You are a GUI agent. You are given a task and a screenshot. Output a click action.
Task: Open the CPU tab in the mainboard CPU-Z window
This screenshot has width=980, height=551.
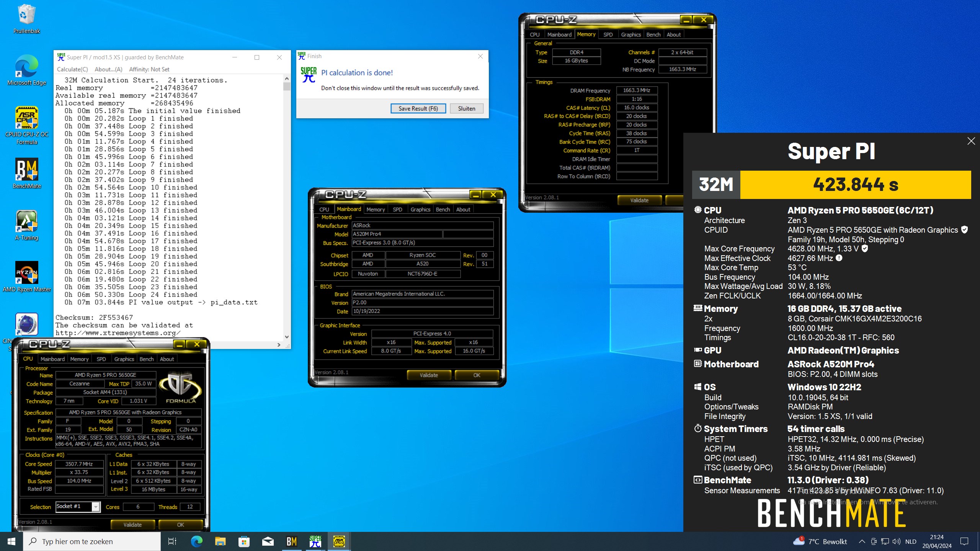pos(324,209)
